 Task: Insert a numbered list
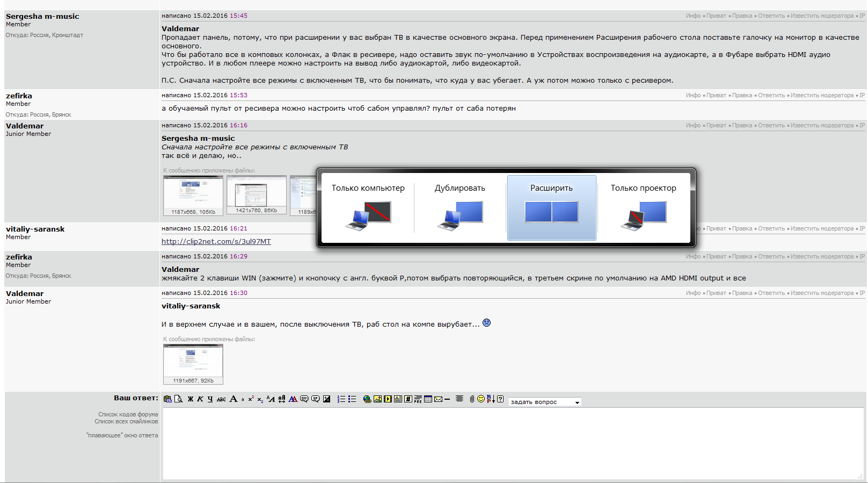(x=341, y=399)
